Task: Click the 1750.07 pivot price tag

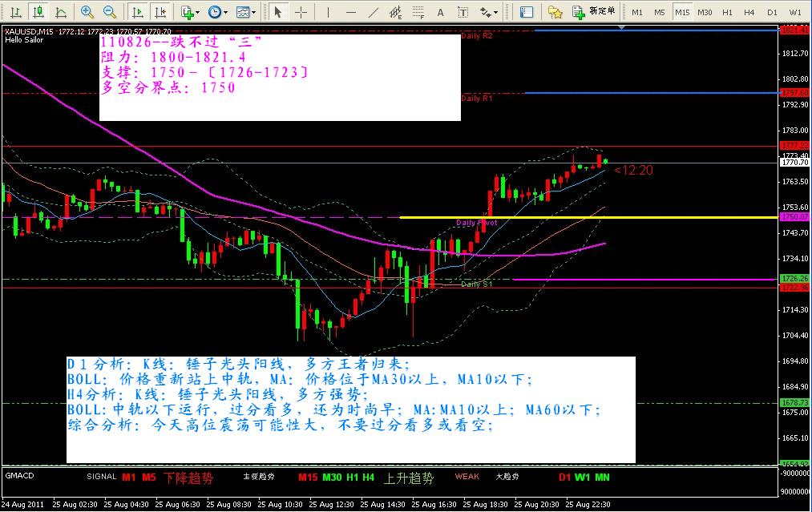Action: tap(795, 217)
